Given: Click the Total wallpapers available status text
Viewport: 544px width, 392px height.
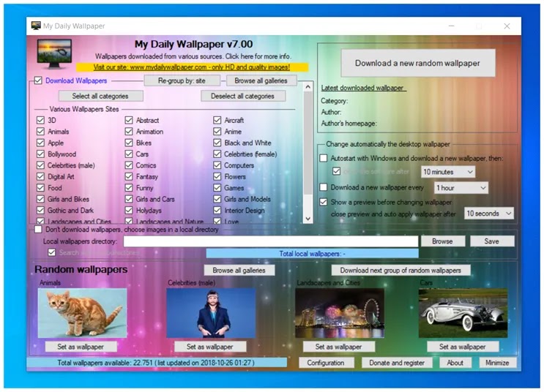Looking at the screenshot, I should (156, 363).
